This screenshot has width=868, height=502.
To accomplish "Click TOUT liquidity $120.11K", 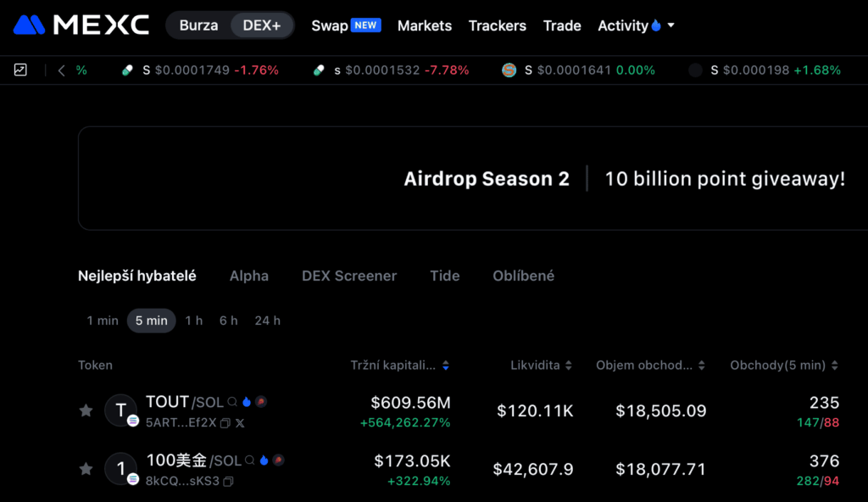I will coord(535,410).
